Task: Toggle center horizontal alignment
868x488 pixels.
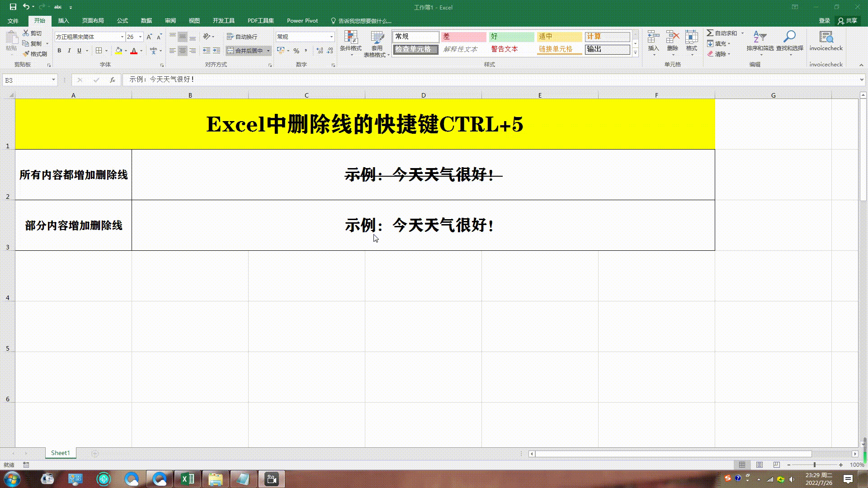Action: tap(182, 51)
